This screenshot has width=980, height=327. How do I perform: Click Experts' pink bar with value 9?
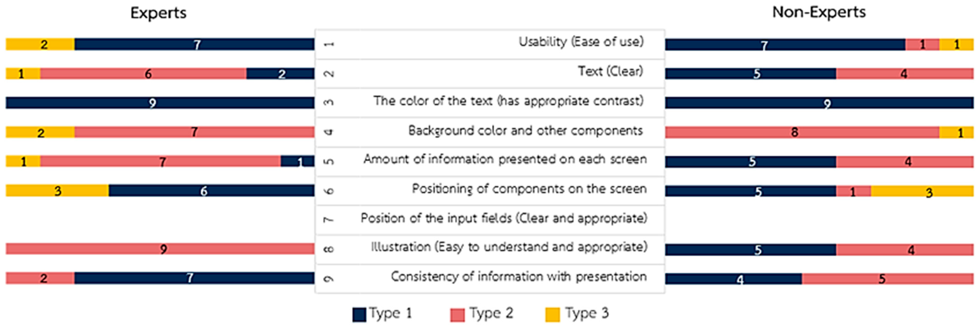160,249
